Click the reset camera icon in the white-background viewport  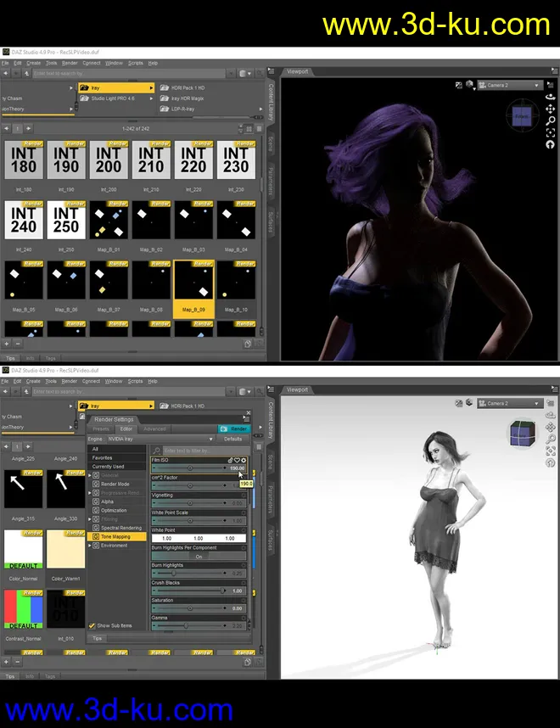click(550, 462)
